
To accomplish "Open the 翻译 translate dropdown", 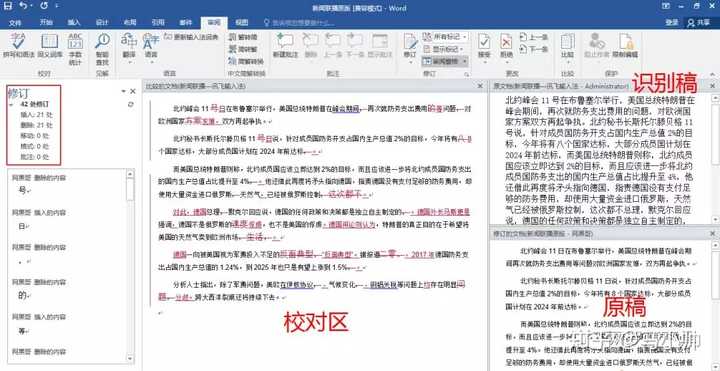I will click(x=129, y=46).
